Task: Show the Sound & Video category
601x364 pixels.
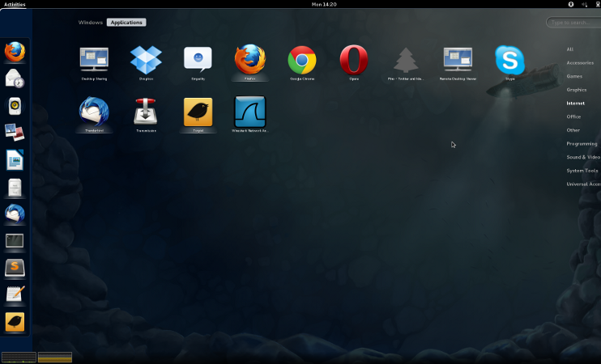Action: [x=582, y=157]
